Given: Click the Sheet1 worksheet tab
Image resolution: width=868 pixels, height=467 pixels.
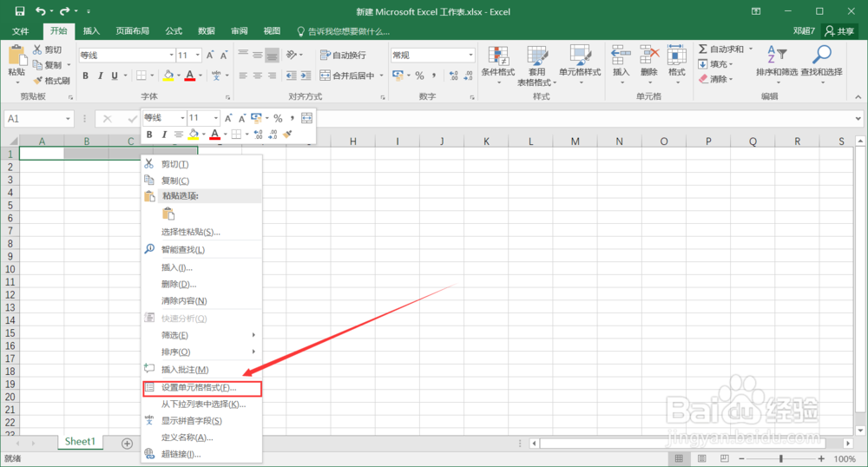Looking at the screenshot, I should [80, 442].
